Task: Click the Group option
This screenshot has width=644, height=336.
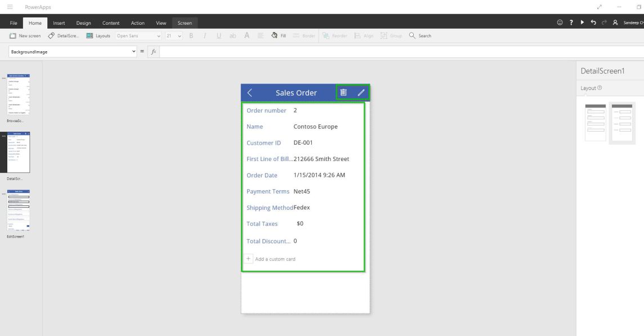Action: tap(391, 35)
